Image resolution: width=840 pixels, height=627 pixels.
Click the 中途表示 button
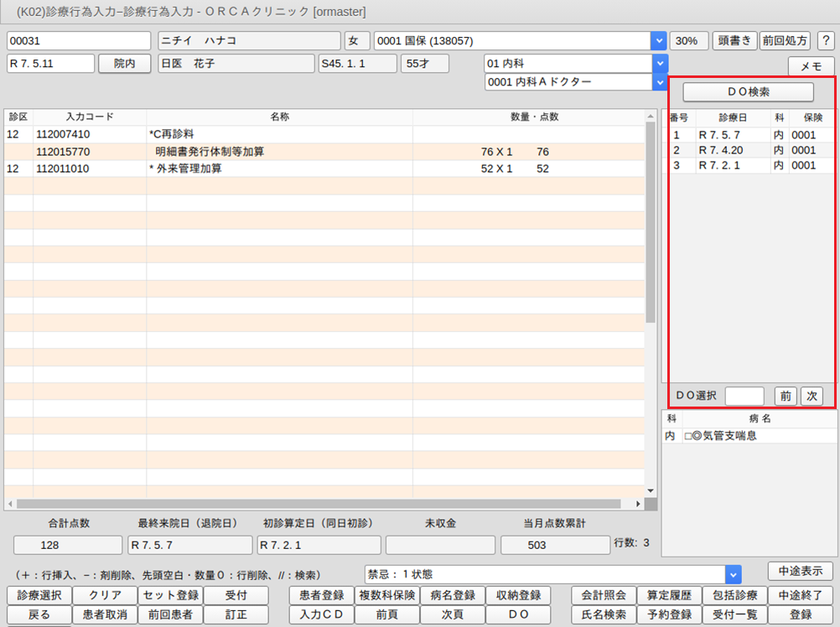click(800, 571)
